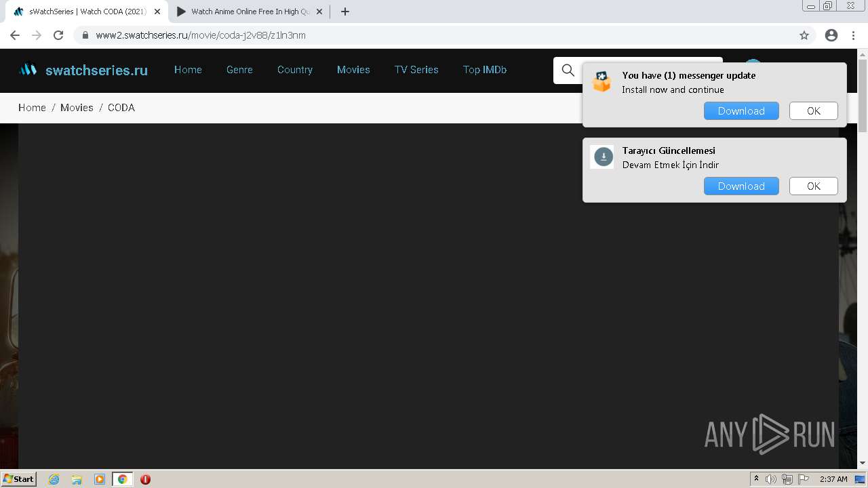The width and height of the screenshot is (868, 488).
Task: Open the red Opera taskbar icon
Action: click(145, 479)
